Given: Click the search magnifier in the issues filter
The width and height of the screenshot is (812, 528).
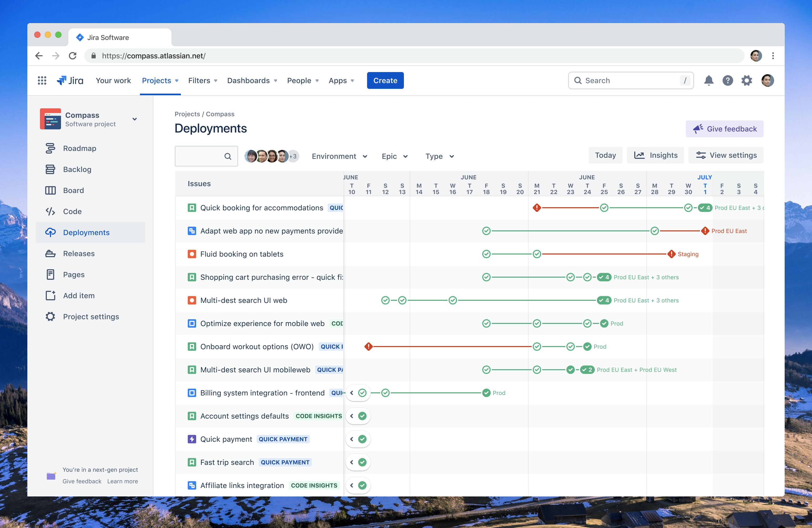Looking at the screenshot, I should tap(228, 156).
